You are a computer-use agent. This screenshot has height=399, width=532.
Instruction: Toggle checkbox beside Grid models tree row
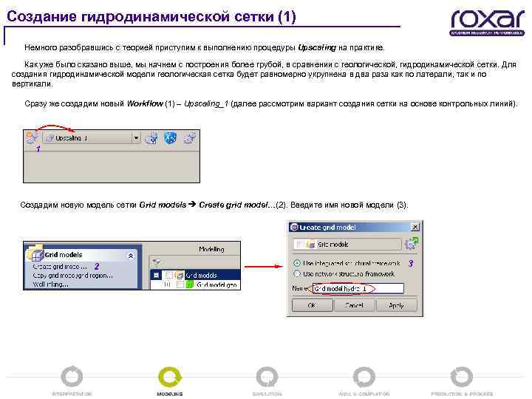coord(168,275)
